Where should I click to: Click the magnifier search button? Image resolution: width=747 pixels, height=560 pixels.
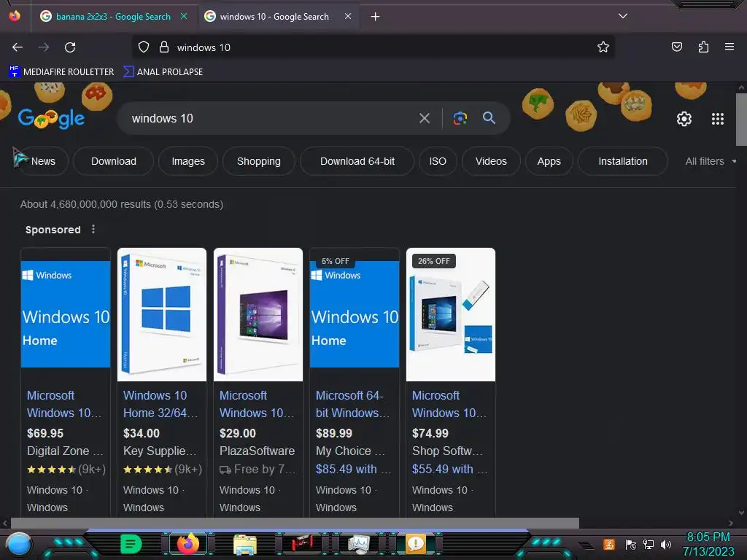[489, 118]
